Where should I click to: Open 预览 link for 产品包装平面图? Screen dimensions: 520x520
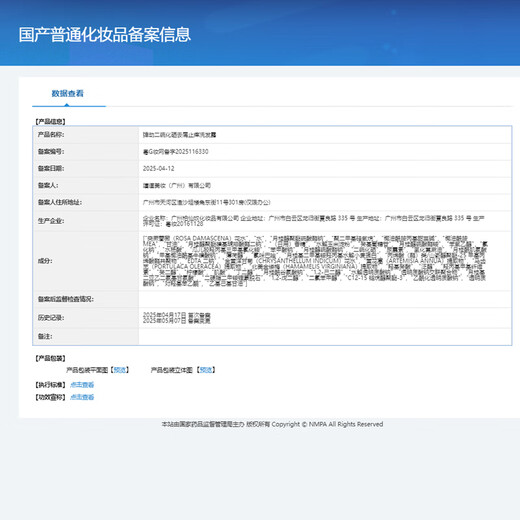point(120,370)
